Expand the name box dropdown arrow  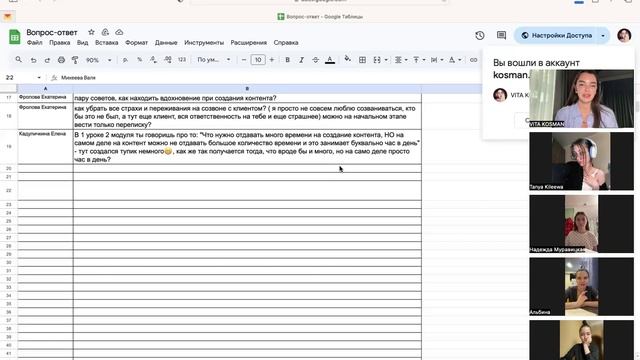(x=39, y=78)
